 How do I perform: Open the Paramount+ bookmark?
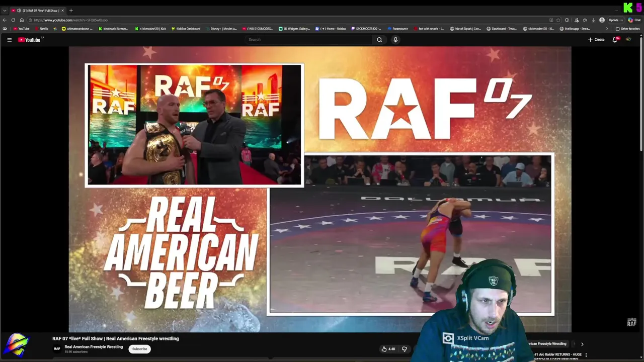pyautogui.click(x=397, y=29)
